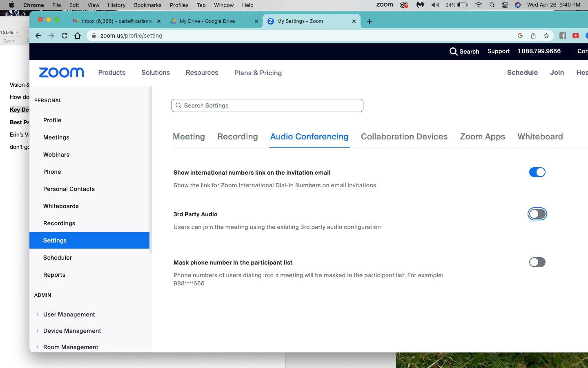588x368 pixels.
Task: Open the Resources menu
Action: tap(202, 72)
